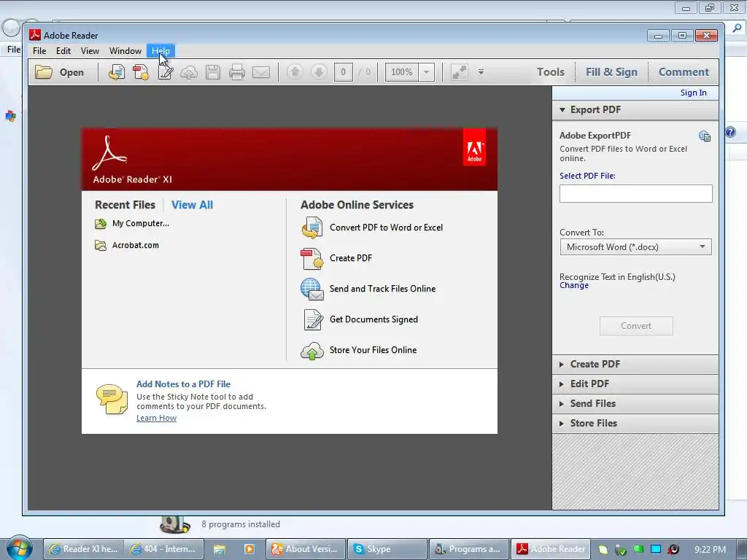Click the Save floppy disk icon
The image size is (747, 560).
click(x=213, y=72)
